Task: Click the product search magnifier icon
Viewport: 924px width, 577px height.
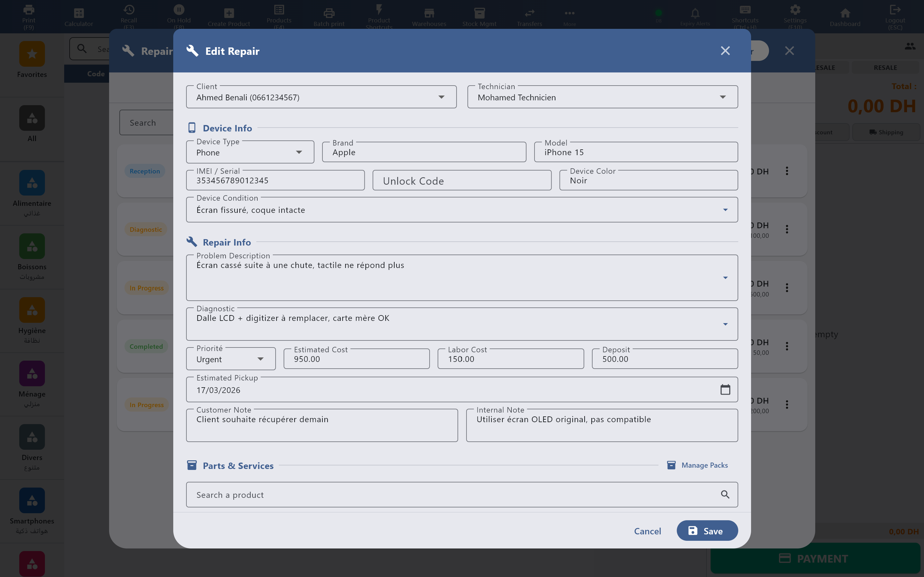Action: pyautogui.click(x=725, y=494)
